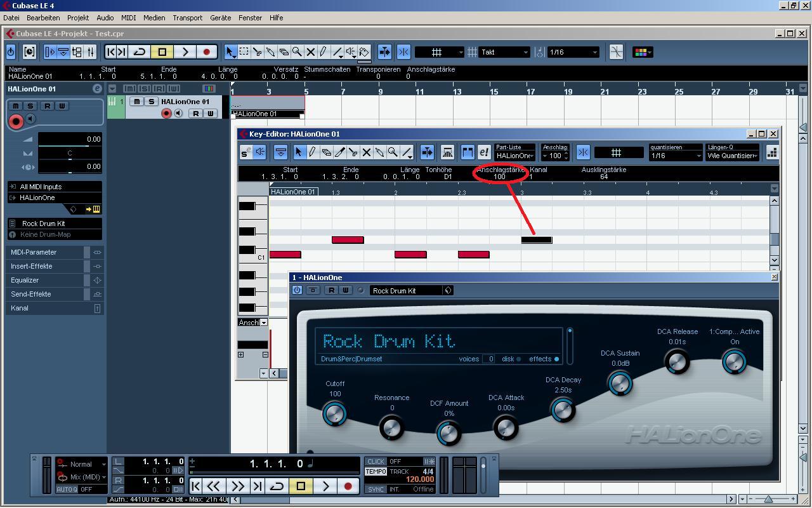Expand the Send-Effekte inspector section
812x508 pixels.
(x=55, y=294)
